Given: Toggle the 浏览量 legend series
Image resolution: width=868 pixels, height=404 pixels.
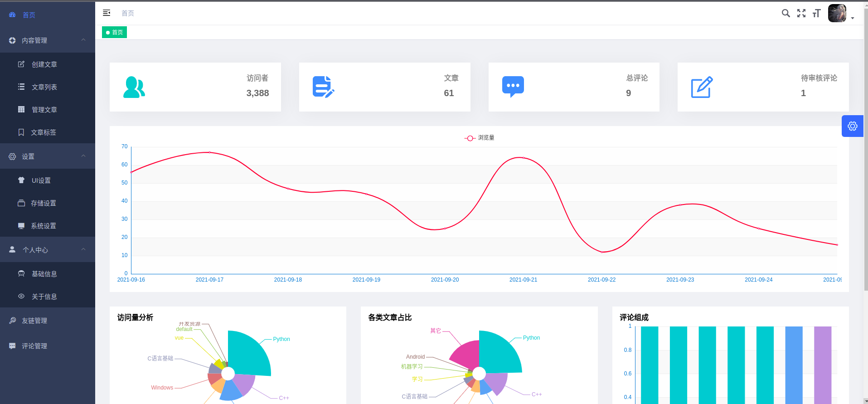Looking at the screenshot, I should 479,138.
